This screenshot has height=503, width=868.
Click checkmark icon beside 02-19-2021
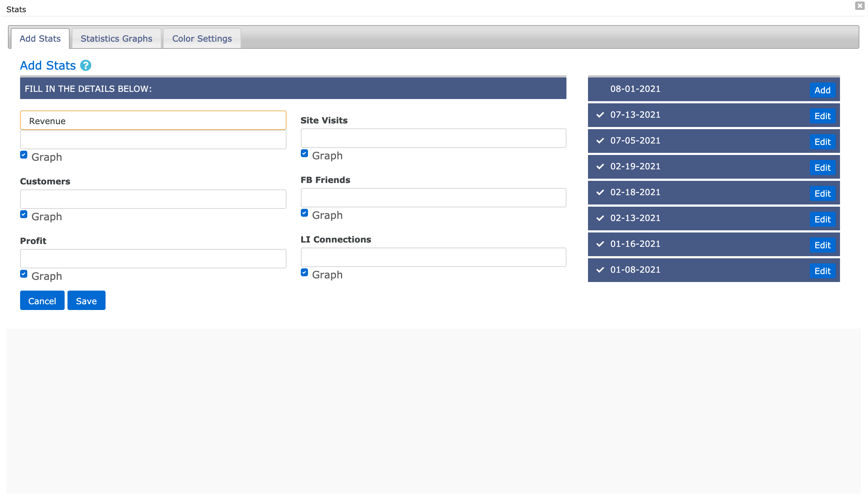tap(600, 166)
